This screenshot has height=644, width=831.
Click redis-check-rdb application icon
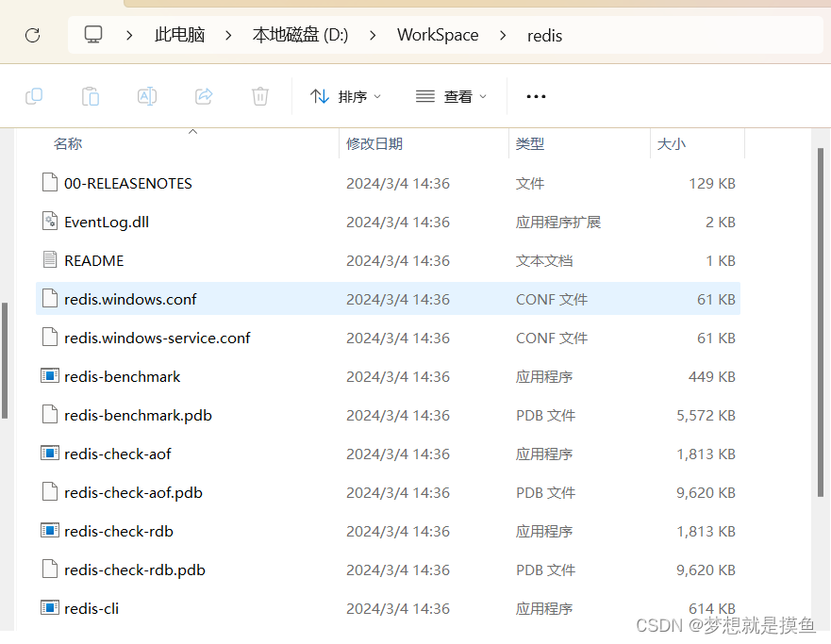coord(50,530)
